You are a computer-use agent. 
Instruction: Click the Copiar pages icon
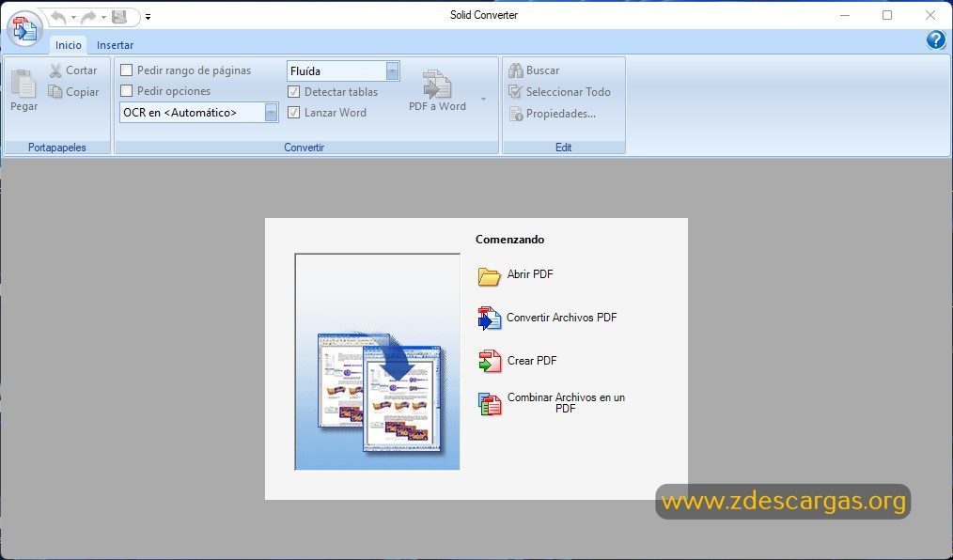55,92
